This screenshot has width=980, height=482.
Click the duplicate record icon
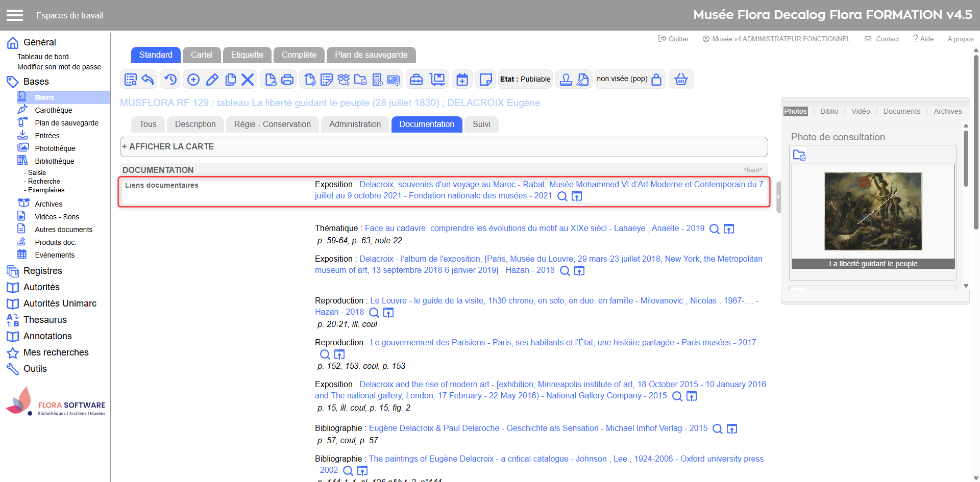(231, 80)
